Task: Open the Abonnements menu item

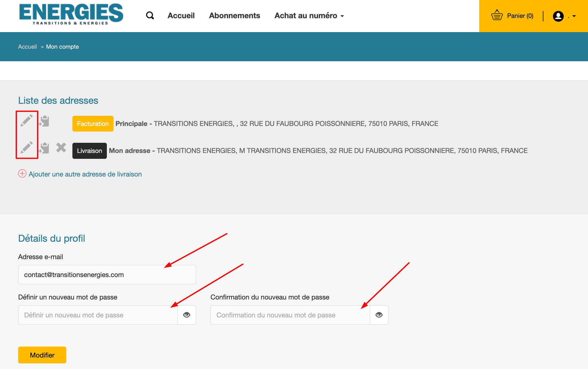Action: 234,16
